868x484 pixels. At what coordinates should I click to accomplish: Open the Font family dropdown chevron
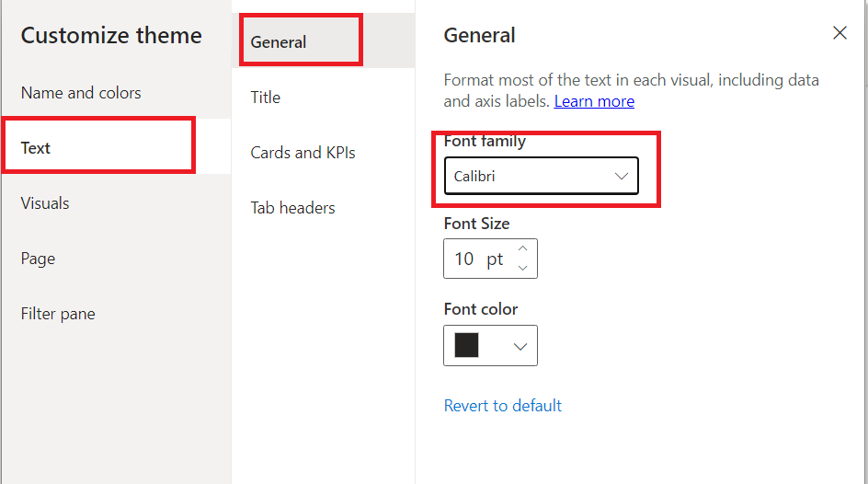click(x=621, y=176)
